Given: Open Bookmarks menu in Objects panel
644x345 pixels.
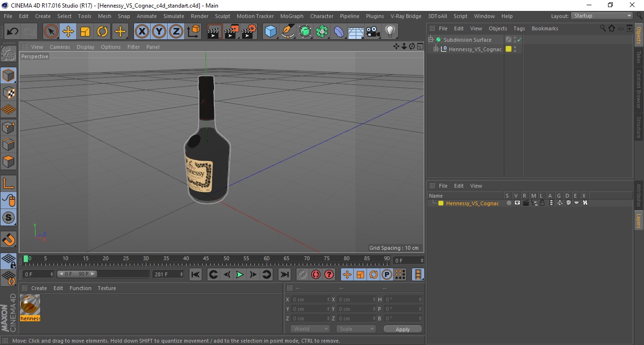Looking at the screenshot, I should [545, 28].
